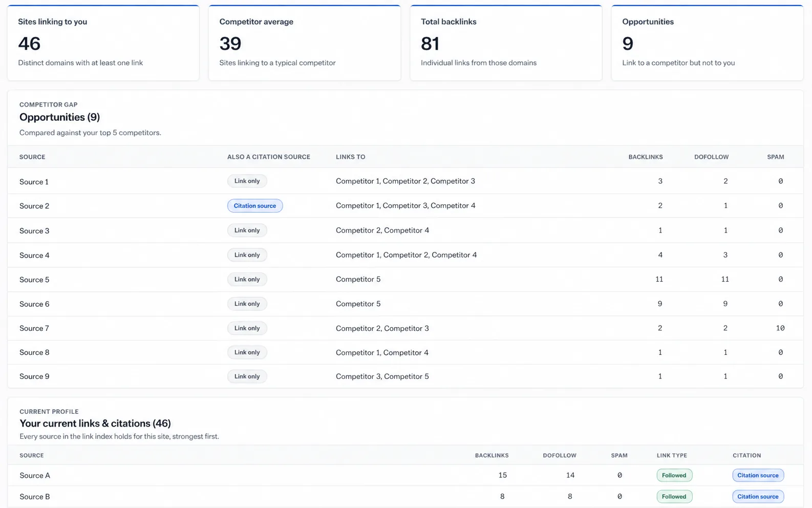Click the Citation source badge for Source B

point(758,496)
